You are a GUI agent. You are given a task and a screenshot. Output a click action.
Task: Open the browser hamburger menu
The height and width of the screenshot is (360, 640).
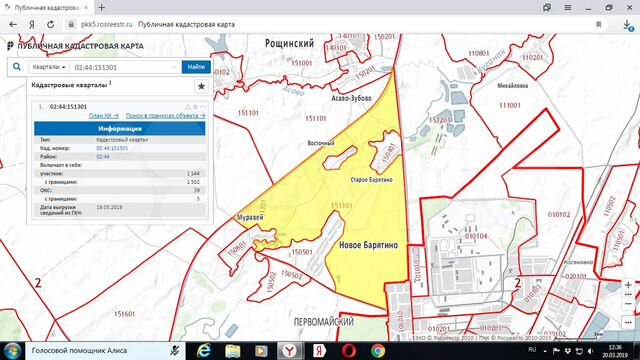pyautogui.click(x=568, y=7)
